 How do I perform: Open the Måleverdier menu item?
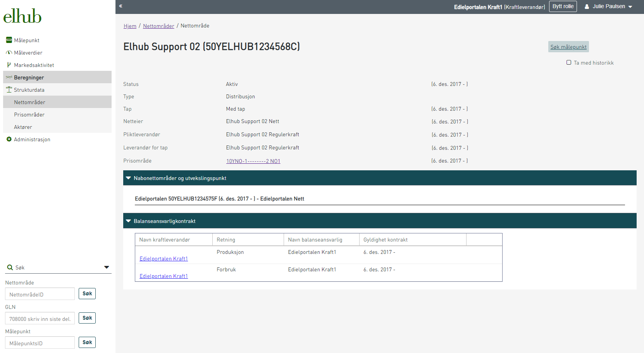tap(57, 52)
